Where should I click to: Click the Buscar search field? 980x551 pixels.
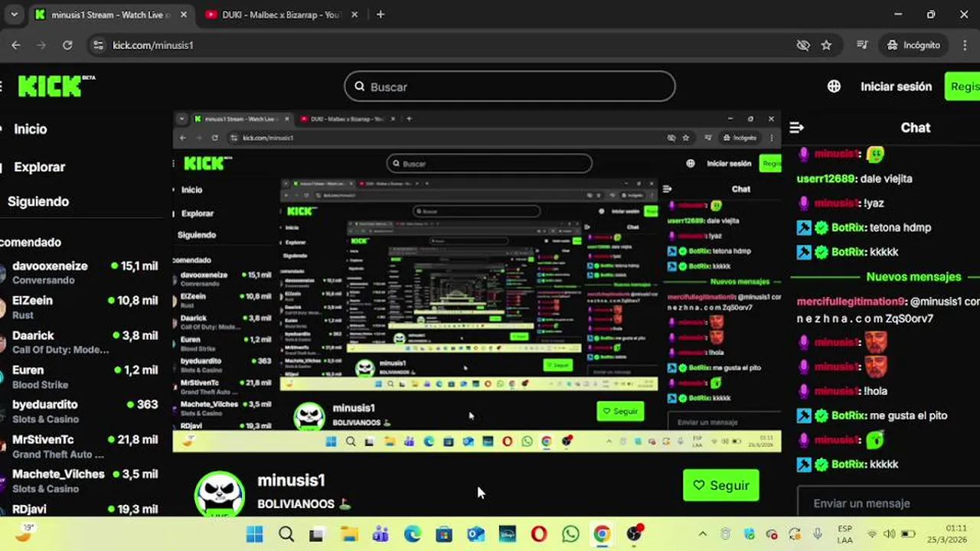(510, 86)
